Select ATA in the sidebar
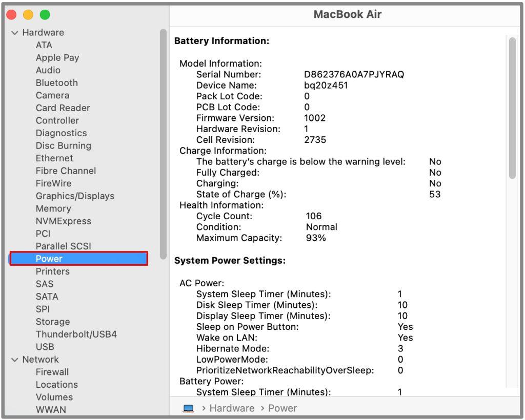 click(x=44, y=45)
